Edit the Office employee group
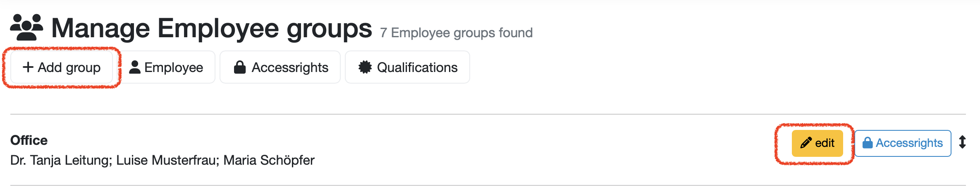 tap(817, 143)
